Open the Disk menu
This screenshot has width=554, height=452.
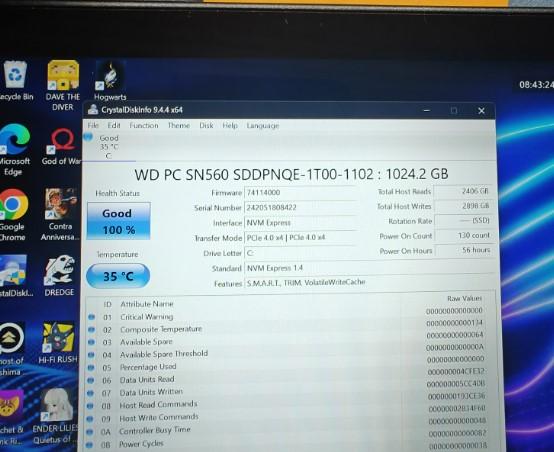[206, 125]
